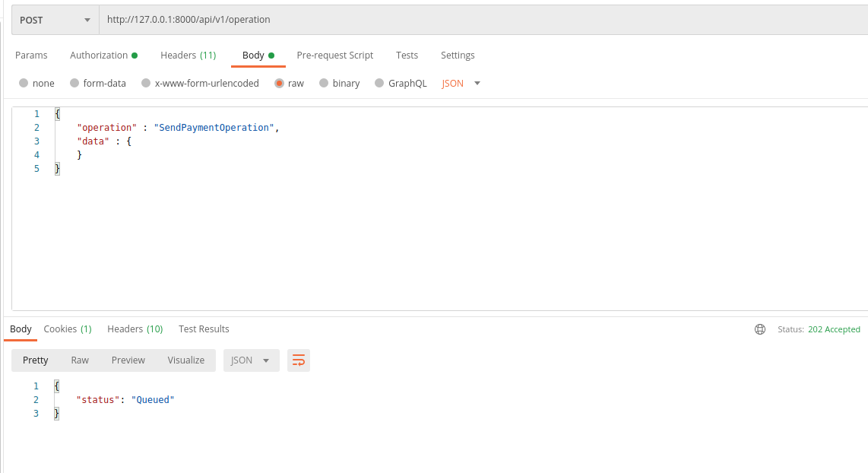This screenshot has height=473, width=868.
Task: Click the request URL input field
Action: click(483, 20)
